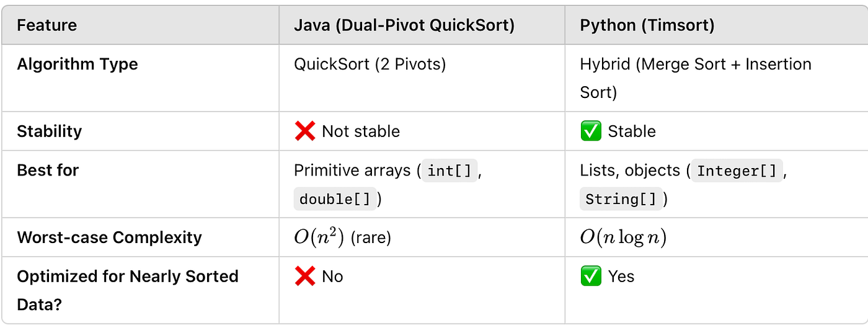Click the Python (Timsort) column header
The height and width of the screenshot is (328, 868).
pyautogui.click(x=647, y=25)
